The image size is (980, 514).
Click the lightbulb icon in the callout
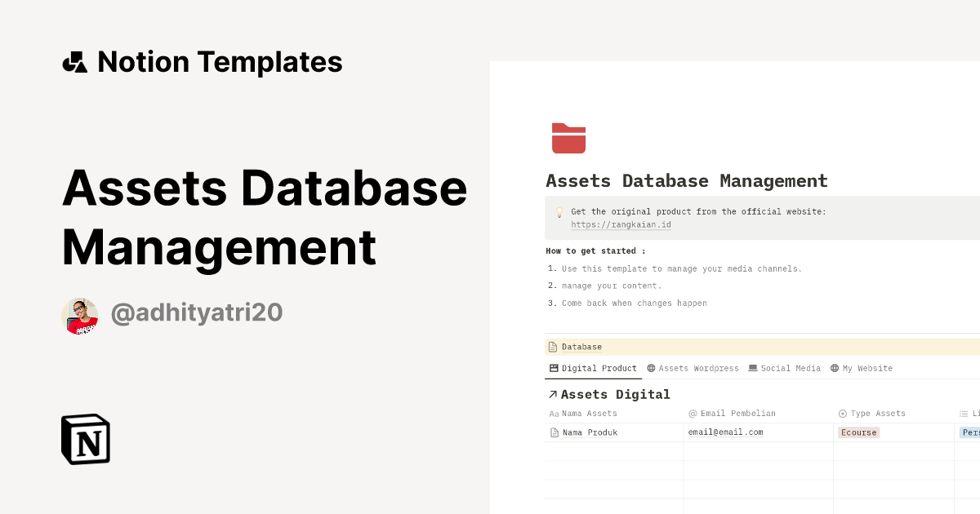point(559,211)
